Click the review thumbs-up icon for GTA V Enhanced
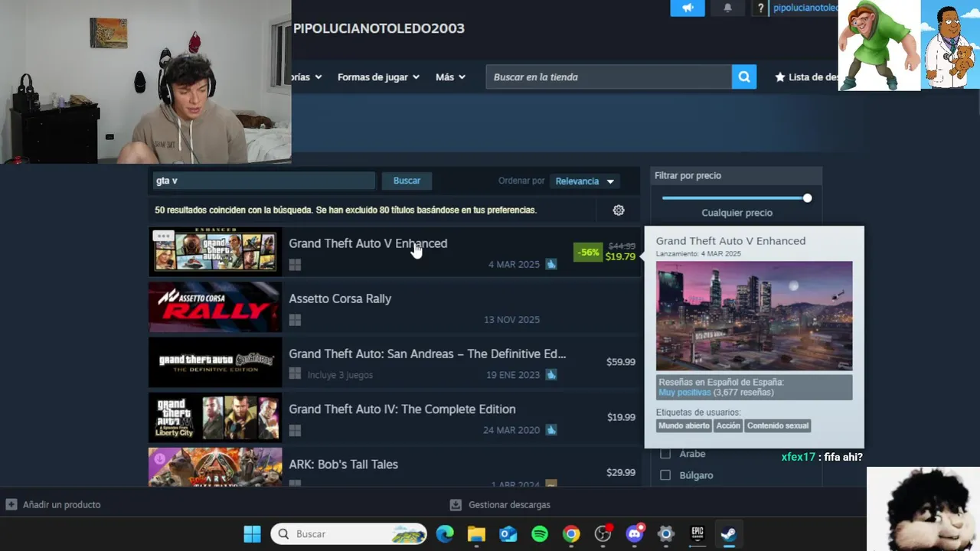 coord(551,264)
